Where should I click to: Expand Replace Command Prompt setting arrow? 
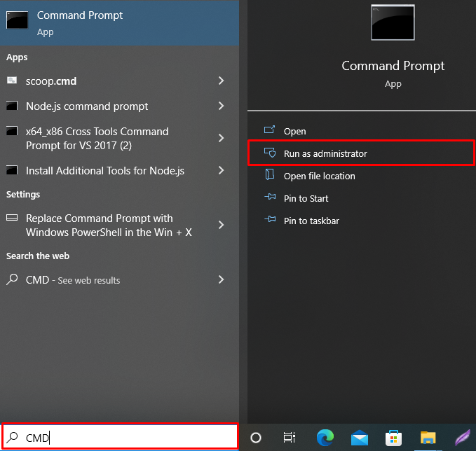click(222, 225)
